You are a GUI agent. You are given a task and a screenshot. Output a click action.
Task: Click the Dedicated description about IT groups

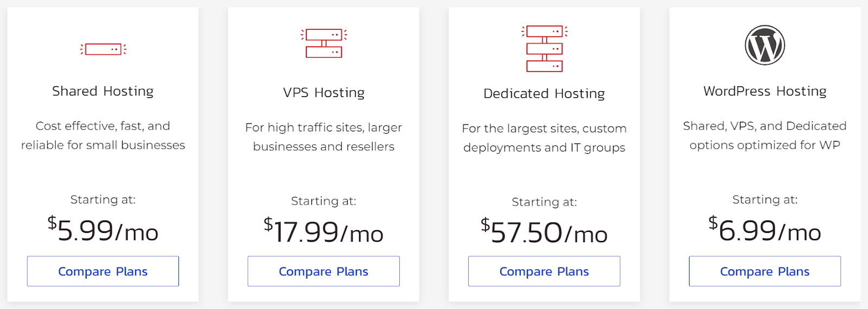pyautogui.click(x=544, y=138)
